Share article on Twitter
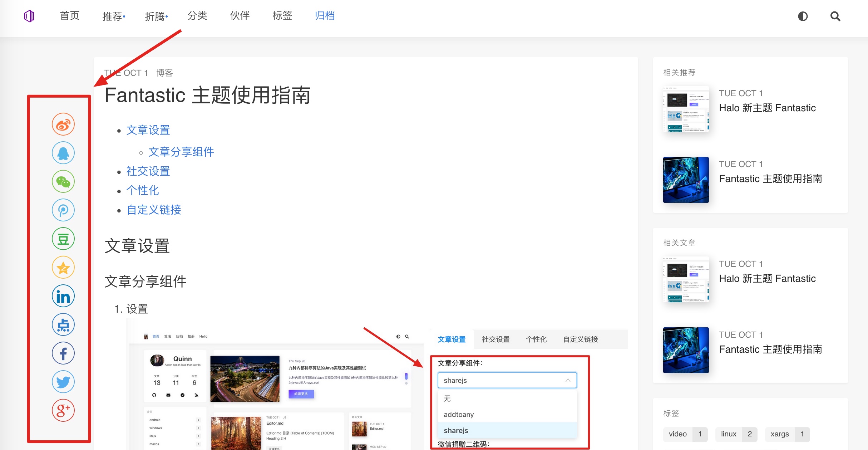Viewport: 868px width, 450px height. 63,382
